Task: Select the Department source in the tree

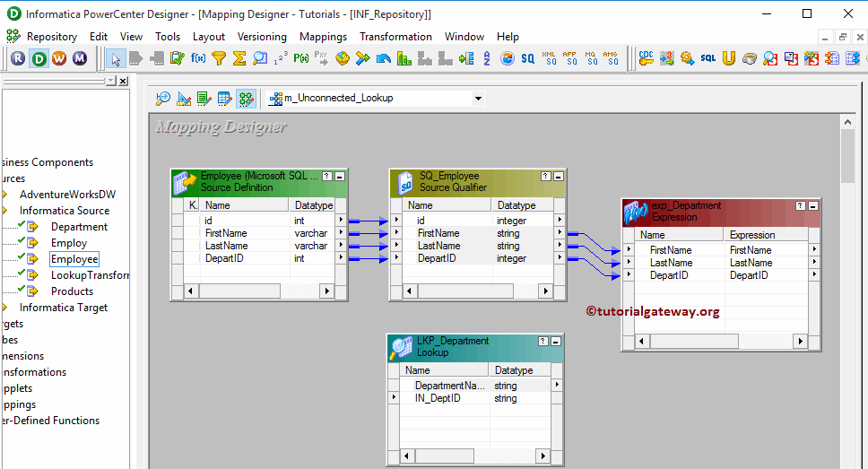Action: (x=79, y=227)
